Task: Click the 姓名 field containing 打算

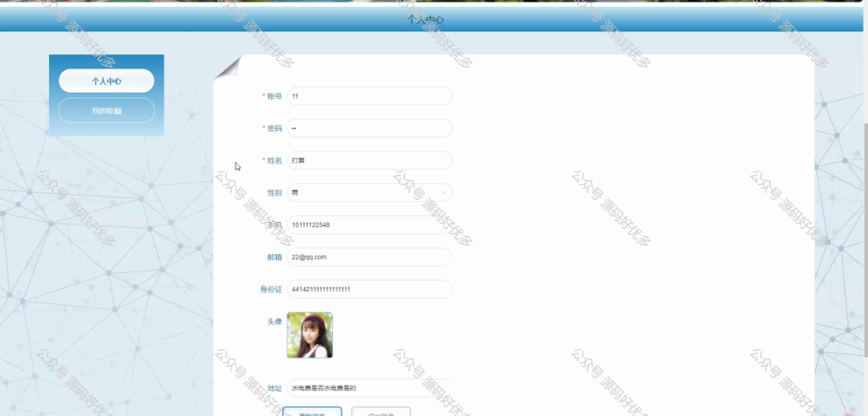Action: [370, 160]
